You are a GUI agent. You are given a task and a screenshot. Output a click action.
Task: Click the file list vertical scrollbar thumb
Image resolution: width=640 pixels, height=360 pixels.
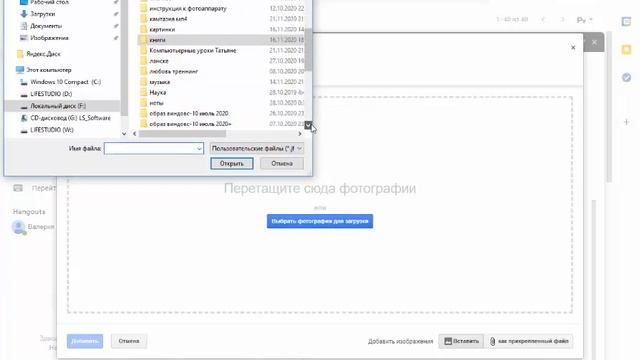[x=308, y=49]
